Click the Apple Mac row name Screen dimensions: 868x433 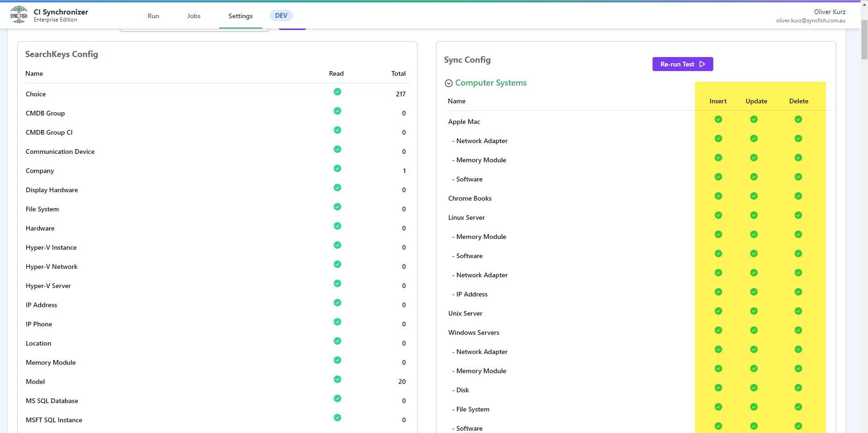coord(464,122)
